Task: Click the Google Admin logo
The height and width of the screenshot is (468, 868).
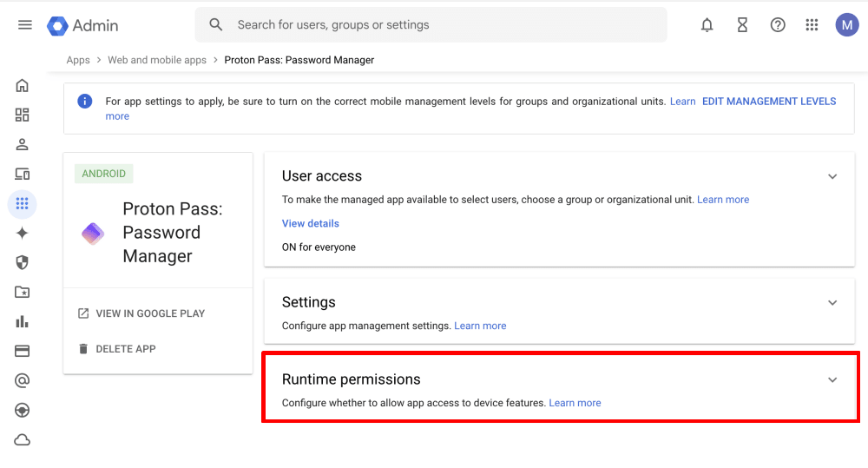Action: click(x=83, y=25)
